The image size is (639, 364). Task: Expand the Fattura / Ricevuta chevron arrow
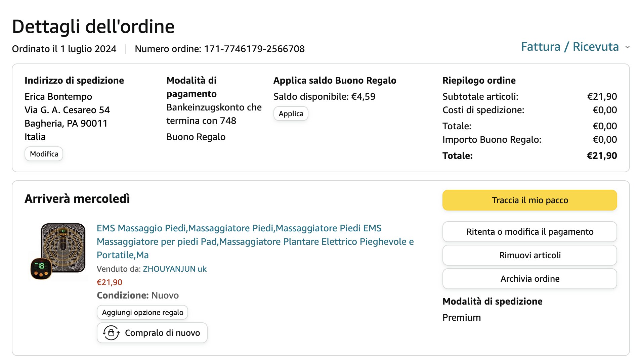click(627, 47)
